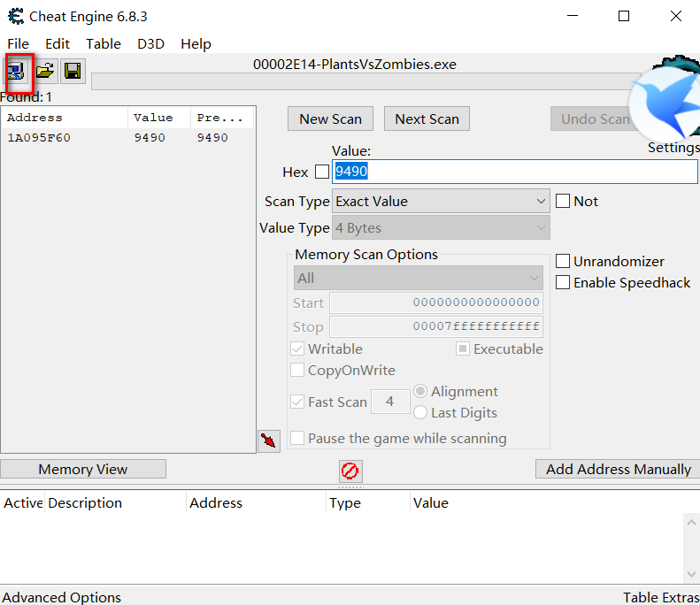Toggle the Not checkbox
The height and width of the screenshot is (605, 700).
pyautogui.click(x=563, y=202)
